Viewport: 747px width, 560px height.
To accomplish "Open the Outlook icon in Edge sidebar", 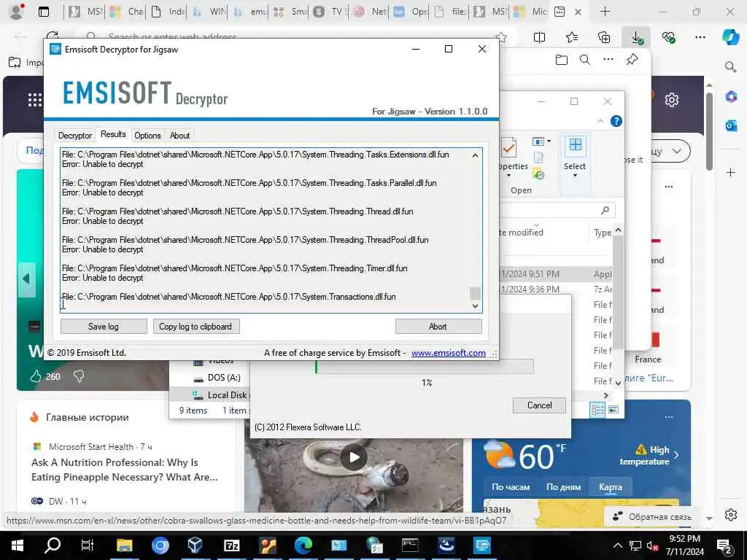I will coord(730,125).
